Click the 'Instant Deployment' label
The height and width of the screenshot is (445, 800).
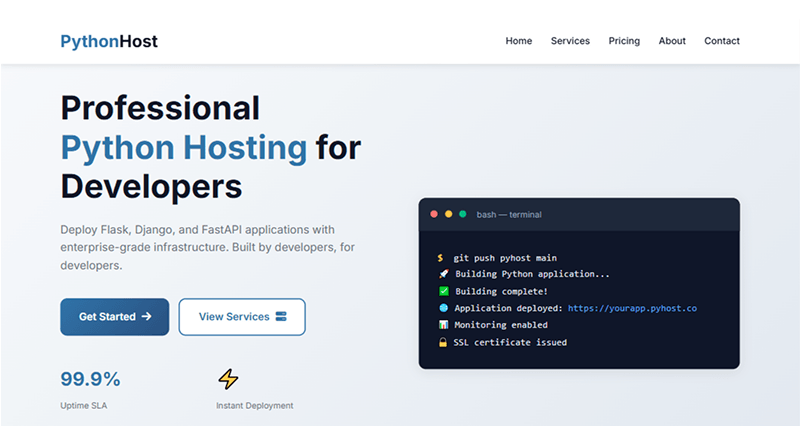coord(255,406)
